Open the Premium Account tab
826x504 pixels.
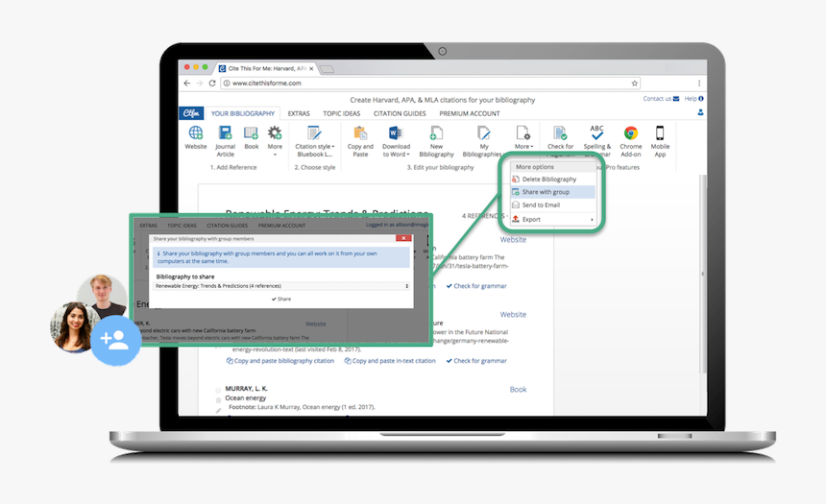(x=470, y=113)
